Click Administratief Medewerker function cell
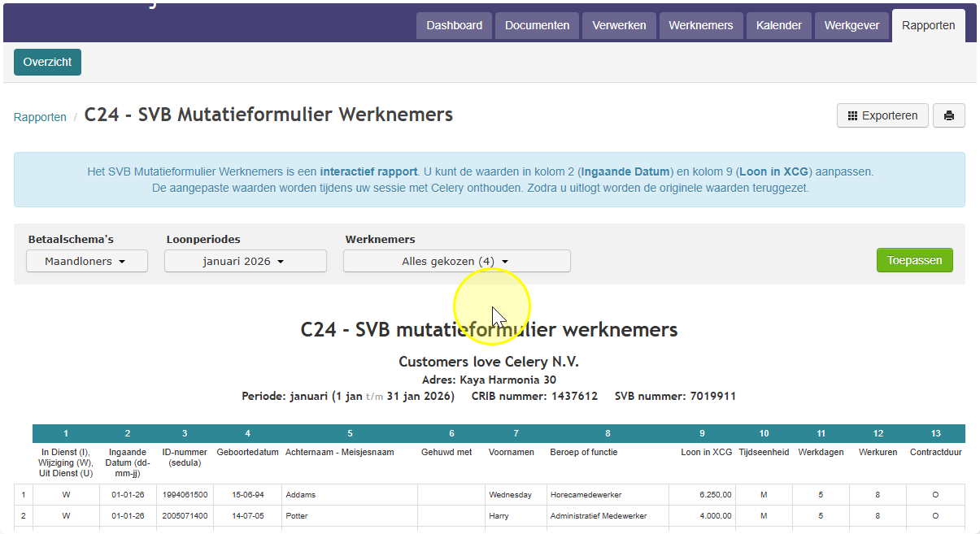Viewport: 980px width, 534px height. 608,515
